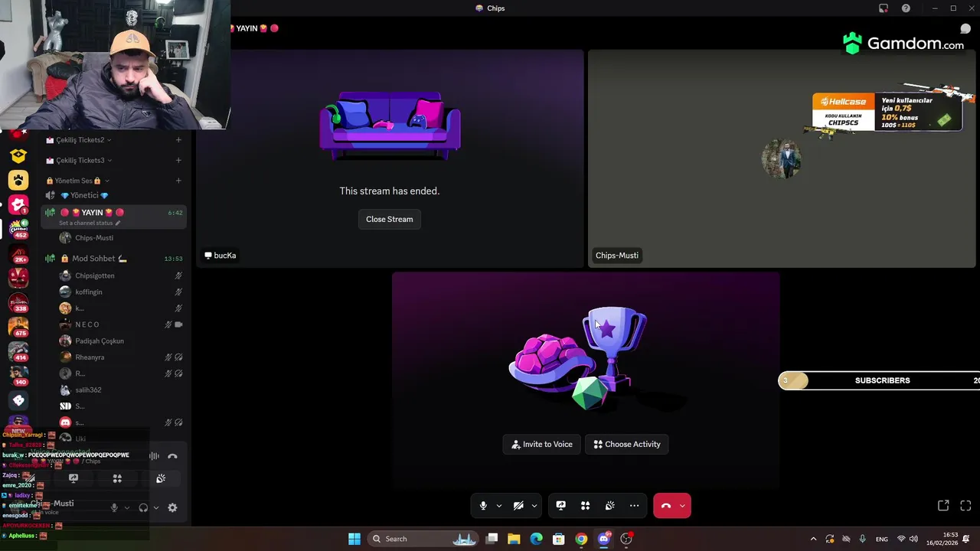
Task: Mute microphone in call controls bar
Action: 483,506
